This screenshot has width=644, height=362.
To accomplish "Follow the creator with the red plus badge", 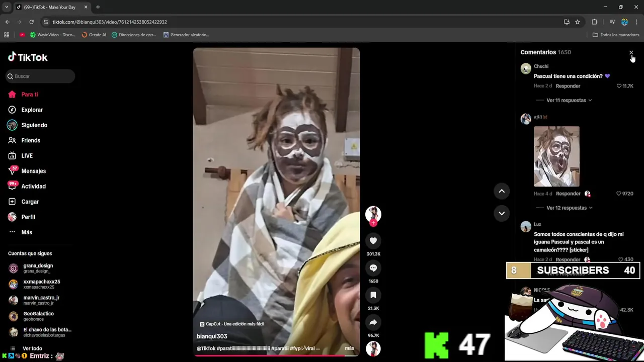I will 373,223.
